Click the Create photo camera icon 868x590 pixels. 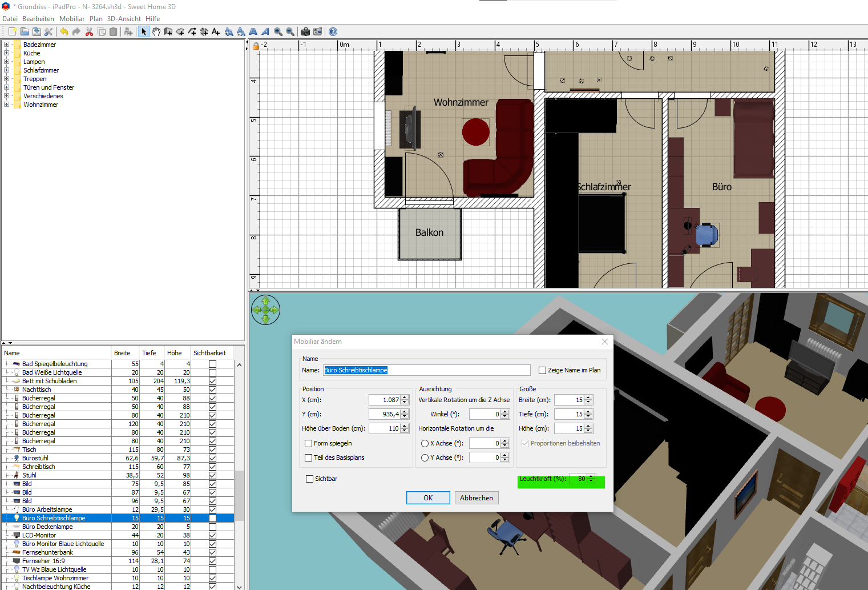pyautogui.click(x=305, y=32)
